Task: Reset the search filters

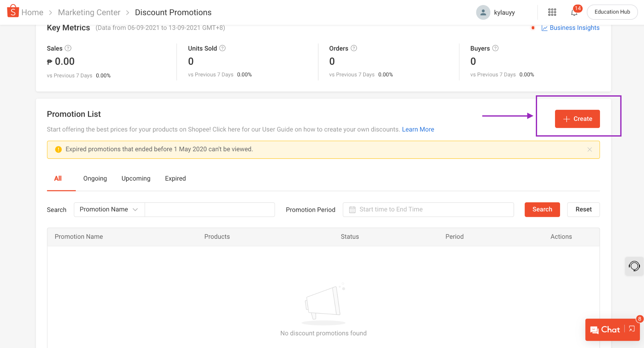Action: (x=583, y=210)
